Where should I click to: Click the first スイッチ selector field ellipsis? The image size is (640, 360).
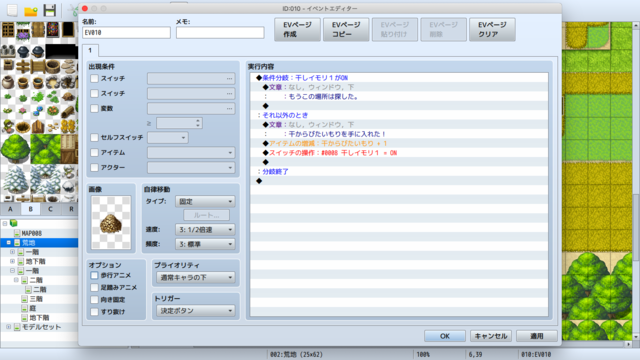click(229, 79)
